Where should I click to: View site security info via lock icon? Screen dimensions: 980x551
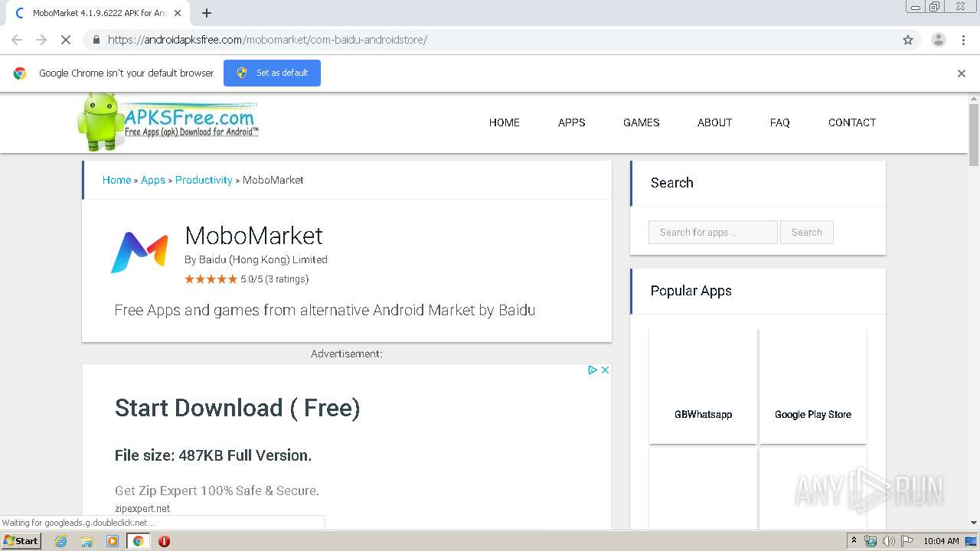tap(96, 40)
